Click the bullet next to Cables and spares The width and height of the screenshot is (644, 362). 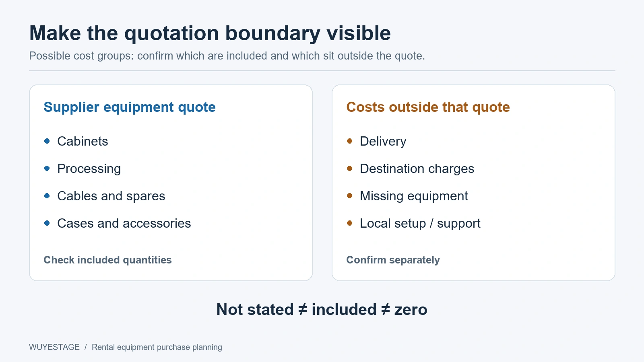tap(47, 195)
